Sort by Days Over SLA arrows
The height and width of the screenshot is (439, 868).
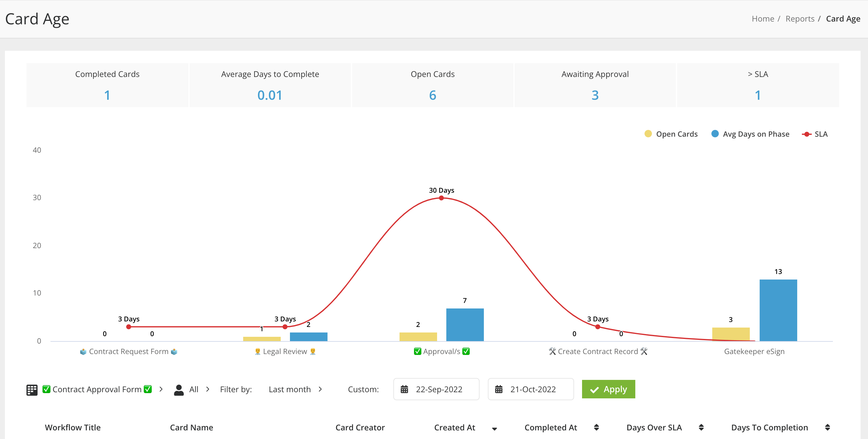pyautogui.click(x=701, y=427)
